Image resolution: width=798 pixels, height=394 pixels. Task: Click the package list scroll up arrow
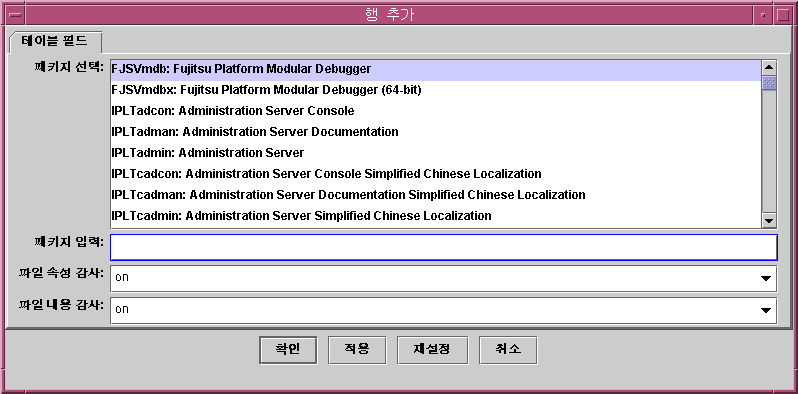(x=769, y=67)
